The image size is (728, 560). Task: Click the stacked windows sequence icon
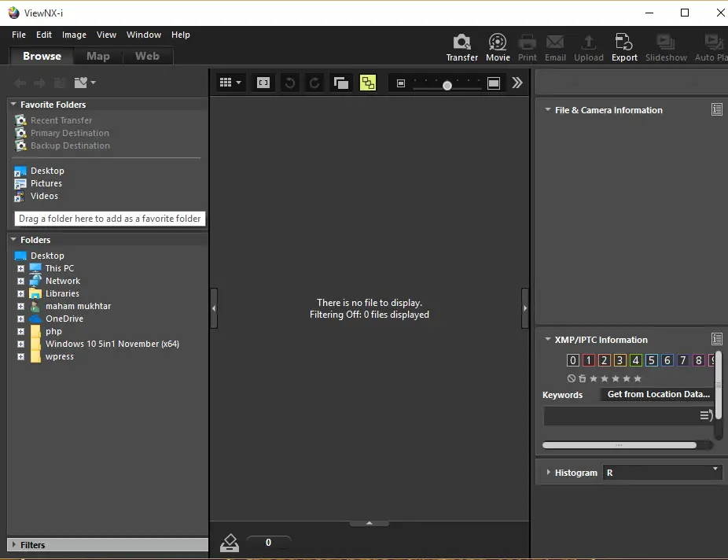click(x=340, y=83)
